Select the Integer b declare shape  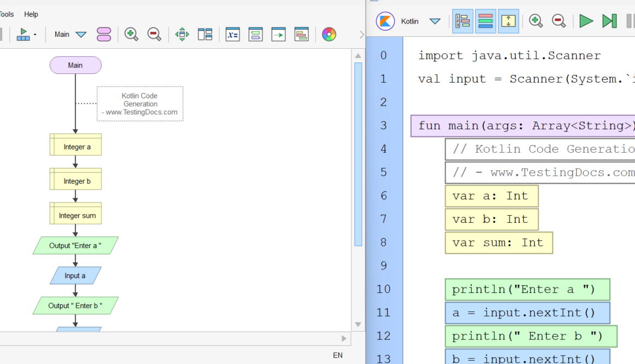pos(76,180)
